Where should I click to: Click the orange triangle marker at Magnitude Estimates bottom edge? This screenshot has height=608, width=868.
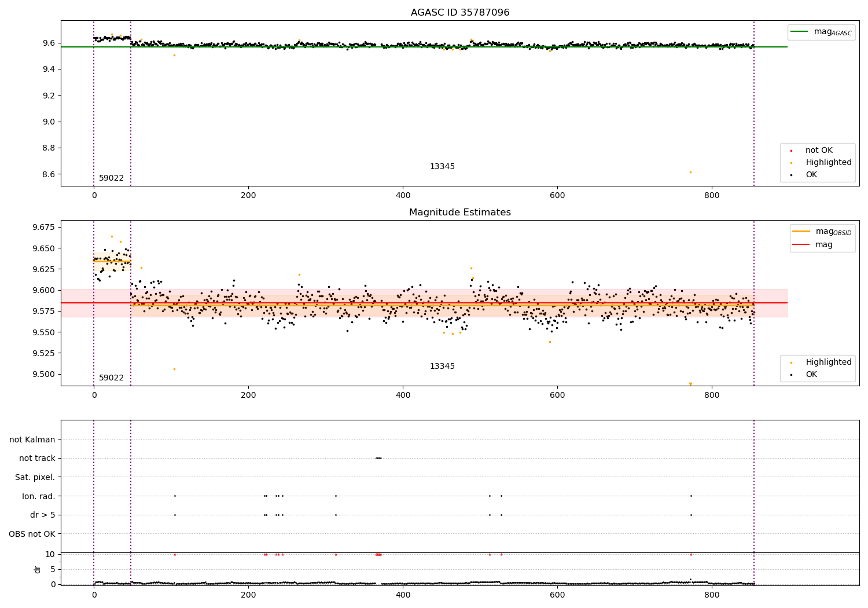point(690,384)
